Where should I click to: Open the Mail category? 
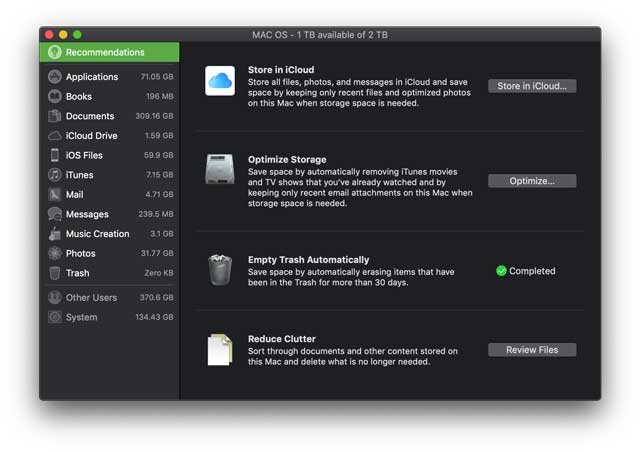pyautogui.click(x=109, y=194)
